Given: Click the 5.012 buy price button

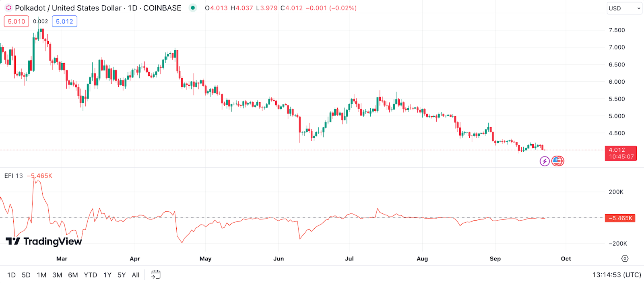Looking at the screenshot, I should pyautogui.click(x=64, y=21).
